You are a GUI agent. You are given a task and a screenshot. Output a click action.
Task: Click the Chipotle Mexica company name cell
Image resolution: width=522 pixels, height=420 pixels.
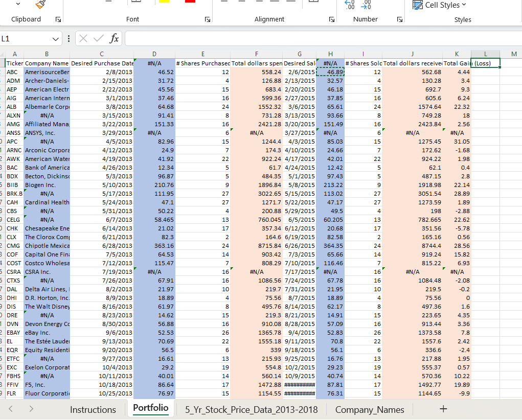tap(47, 246)
